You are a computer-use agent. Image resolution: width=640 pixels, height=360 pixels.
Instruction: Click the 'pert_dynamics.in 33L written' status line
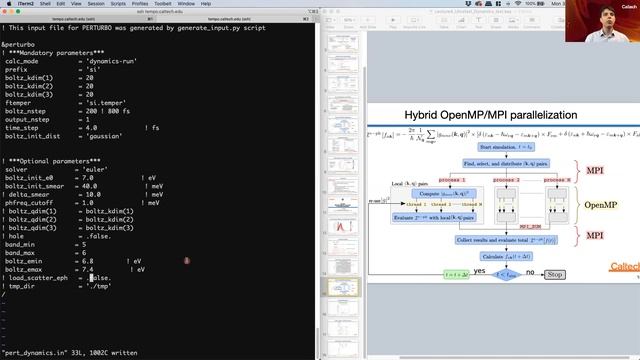click(x=69, y=353)
